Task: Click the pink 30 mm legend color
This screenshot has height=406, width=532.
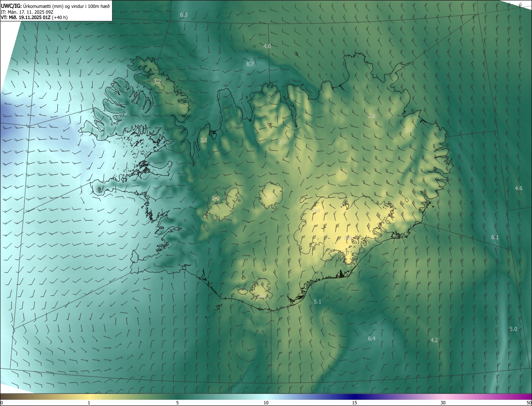Action: 443,397
